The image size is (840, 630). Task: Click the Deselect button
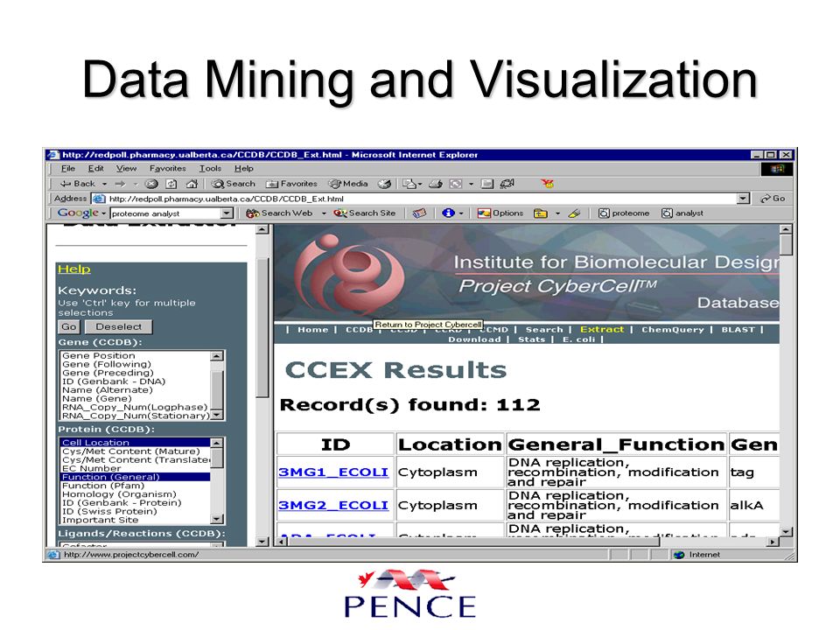coord(118,326)
